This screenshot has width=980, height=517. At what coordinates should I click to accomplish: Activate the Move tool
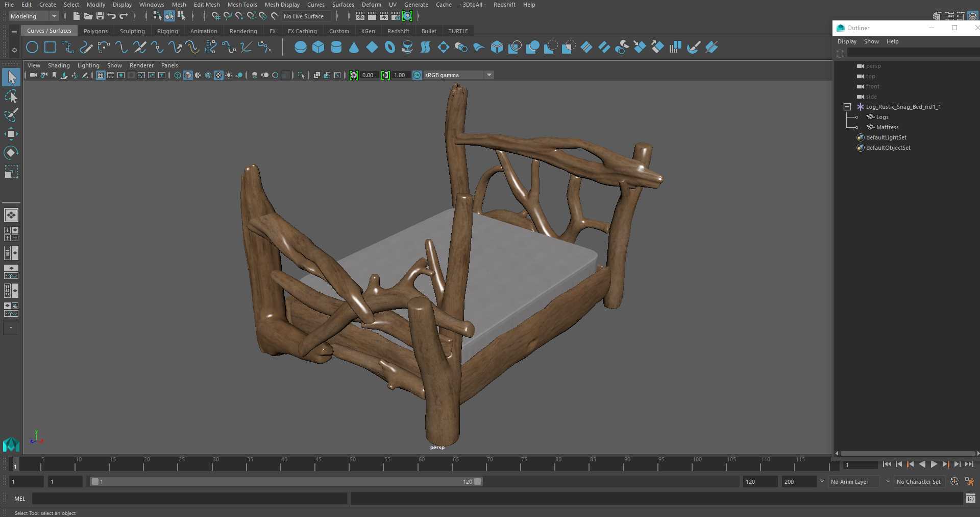click(11, 134)
